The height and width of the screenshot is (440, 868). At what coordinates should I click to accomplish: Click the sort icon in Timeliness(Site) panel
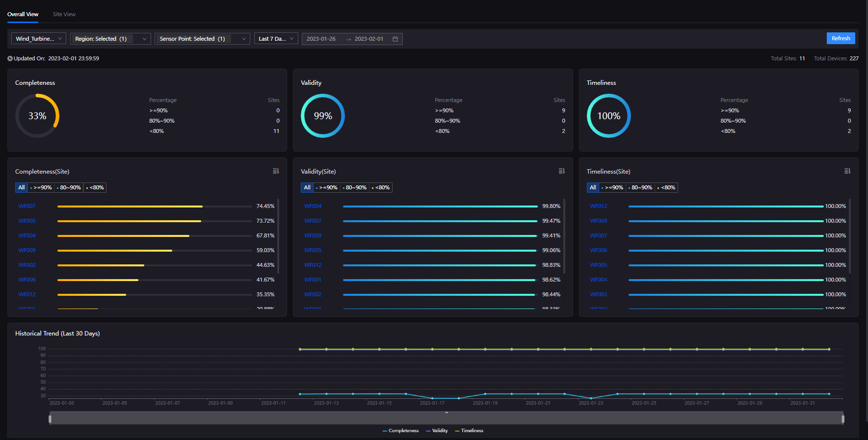point(847,171)
